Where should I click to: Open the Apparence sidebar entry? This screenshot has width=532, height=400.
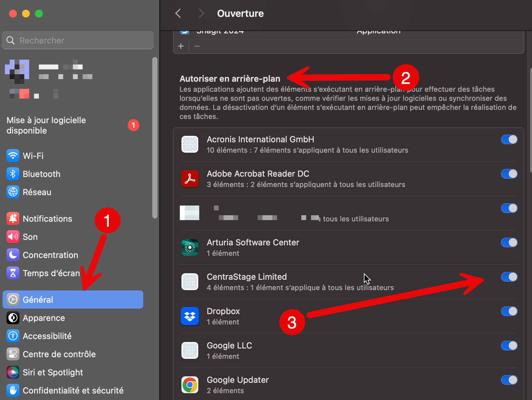click(73, 318)
